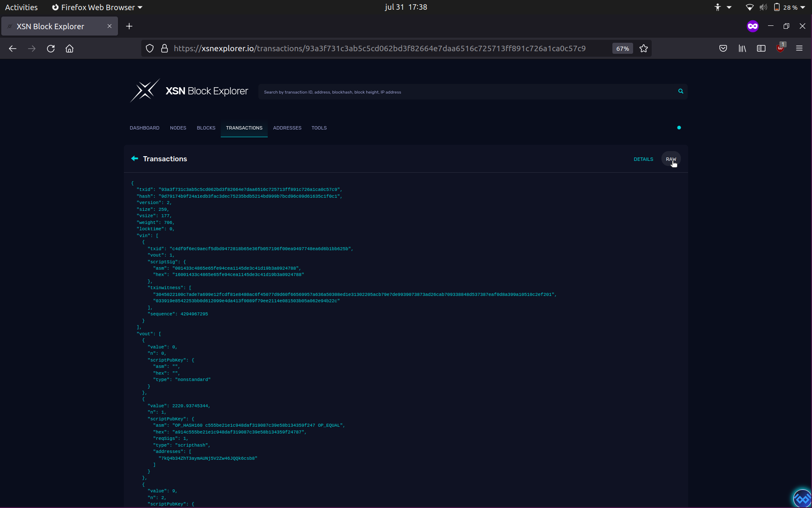Expand the system status menu arrow
Screen dimensions: 812x508
click(803, 7)
